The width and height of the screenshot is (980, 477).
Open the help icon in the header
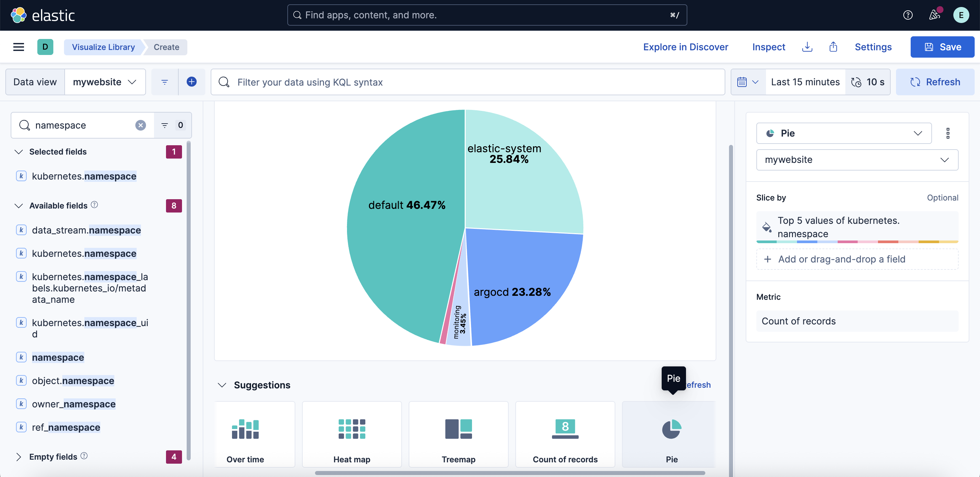click(908, 15)
